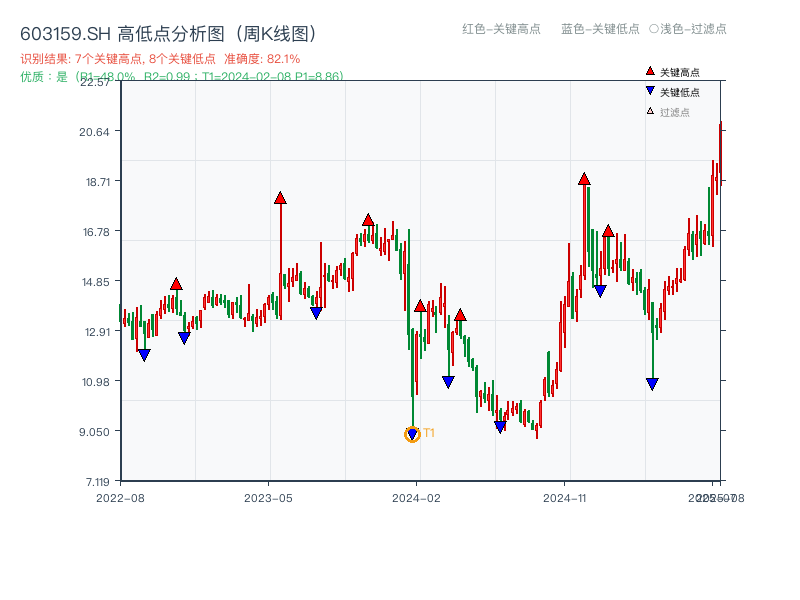Click the 20.64 y-axis label

coord(94,132)
